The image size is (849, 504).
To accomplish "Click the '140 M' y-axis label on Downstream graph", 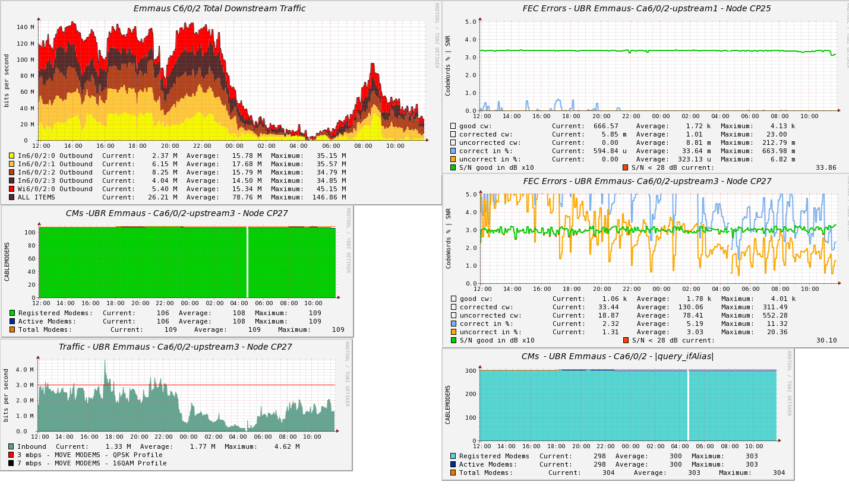I will [x=26, y=27].
